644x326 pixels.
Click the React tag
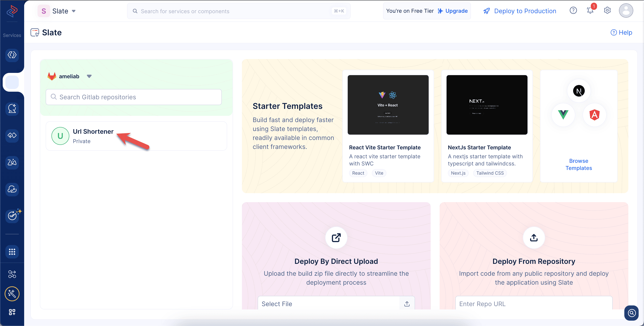coord(358,173)
